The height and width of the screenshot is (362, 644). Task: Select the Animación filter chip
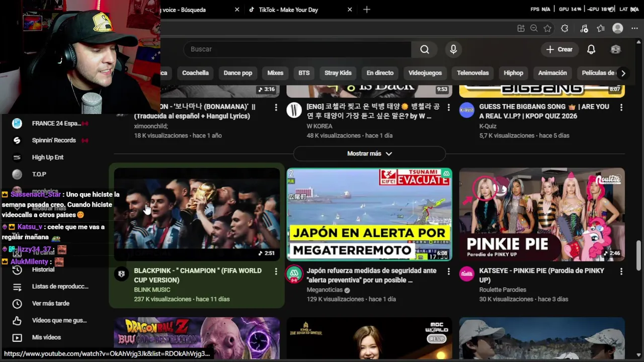(x=552, y=73)
